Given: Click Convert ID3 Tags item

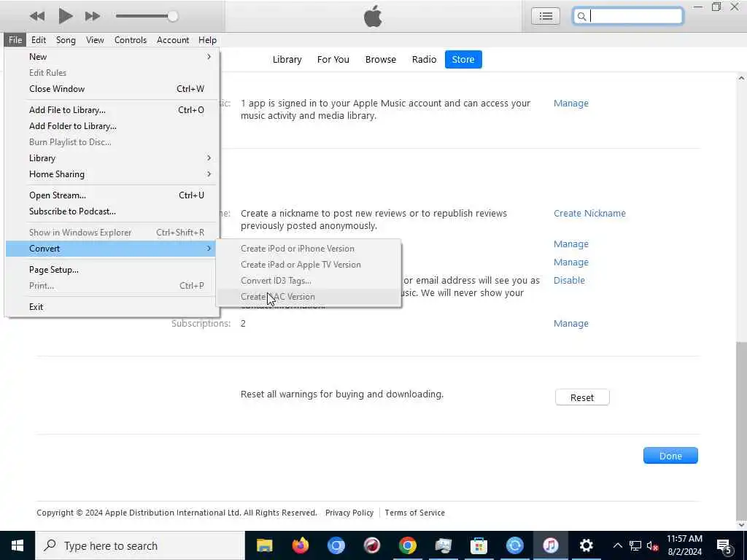Looking at the screenshot, I should tap(309, 281).
